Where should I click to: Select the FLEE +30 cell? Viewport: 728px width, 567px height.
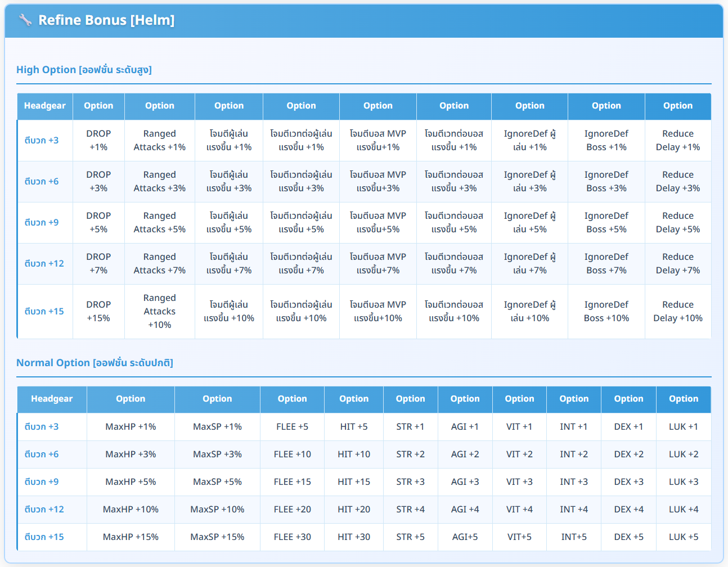tap(292, 537)
